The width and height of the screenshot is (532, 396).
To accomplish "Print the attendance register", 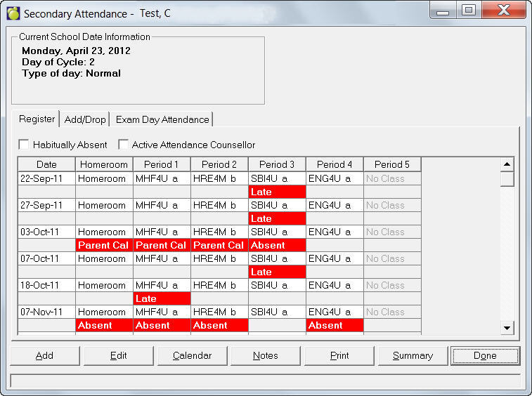I will click(339, 355).
